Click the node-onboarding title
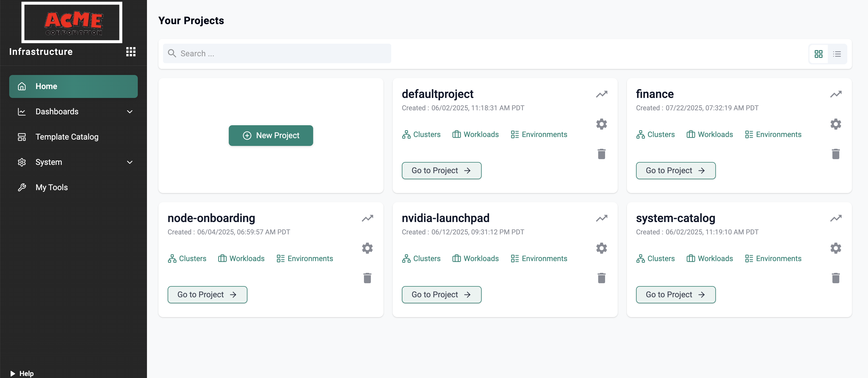The width and height of the screenshot is (868, 378). point(211,218)
